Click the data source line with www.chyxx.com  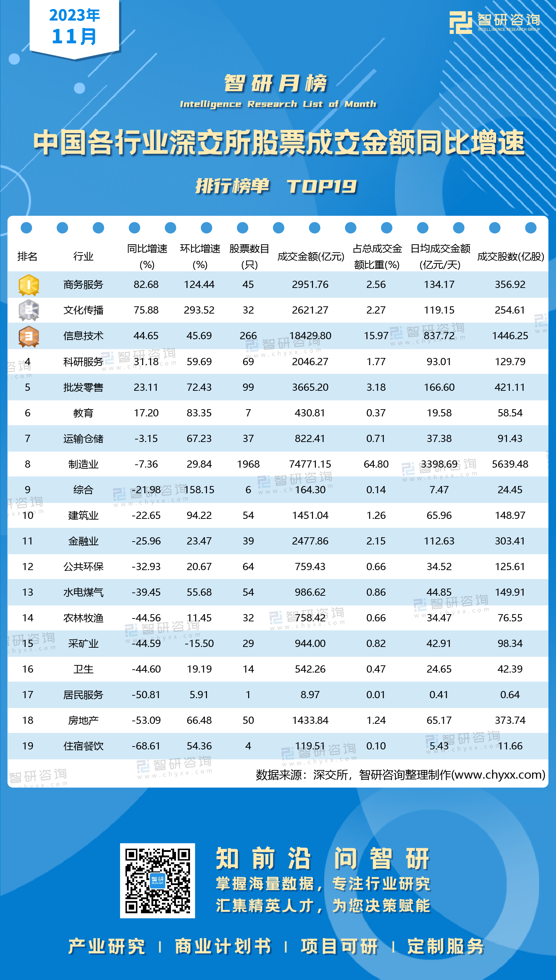(x=401, y=774)
